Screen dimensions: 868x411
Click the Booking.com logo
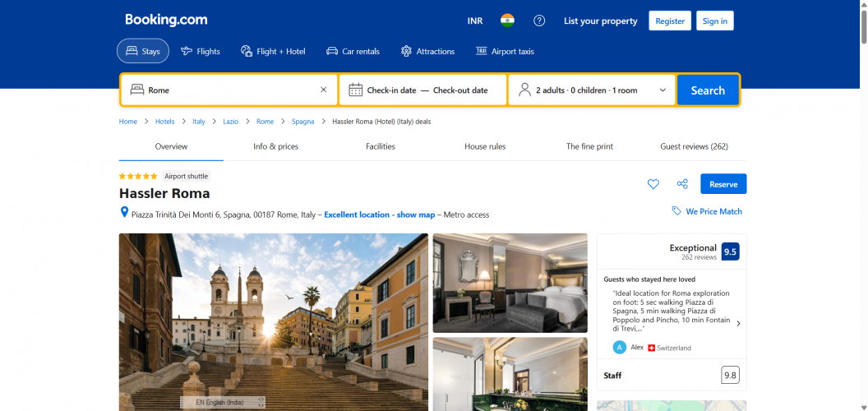point(166,20)
